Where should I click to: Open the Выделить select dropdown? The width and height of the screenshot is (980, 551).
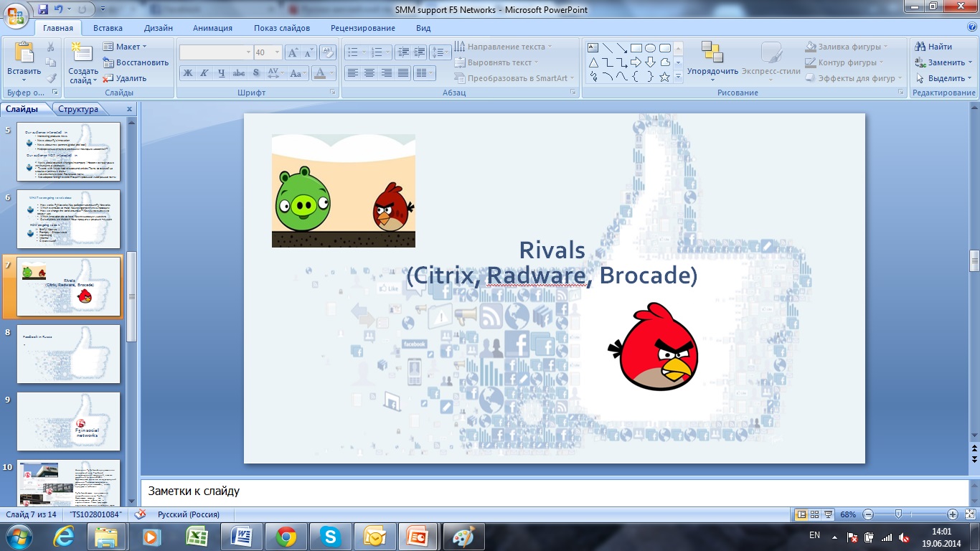pyautogui.click(x=944, y=78)
